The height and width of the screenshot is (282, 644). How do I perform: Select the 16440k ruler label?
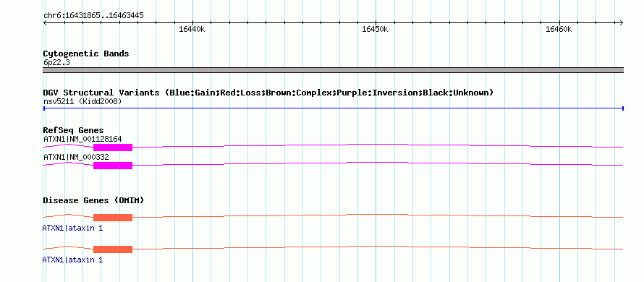pos(192,29)
